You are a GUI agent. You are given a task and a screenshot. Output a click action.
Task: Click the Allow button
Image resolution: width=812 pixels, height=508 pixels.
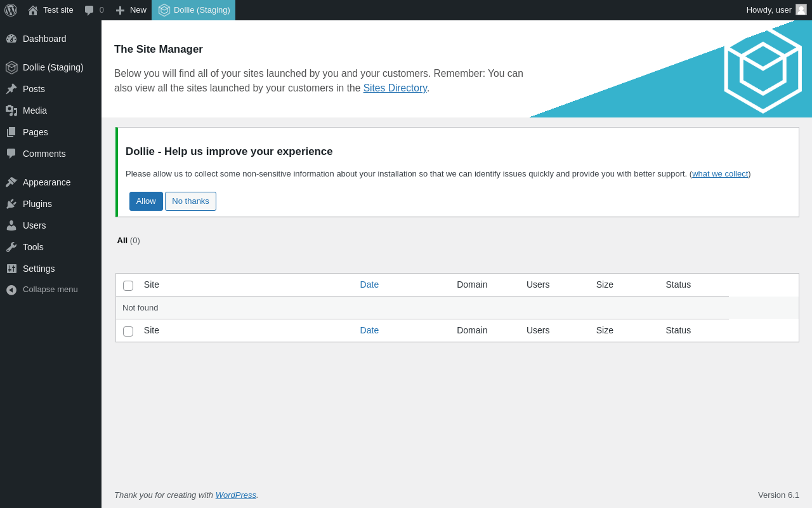(146, 201)
